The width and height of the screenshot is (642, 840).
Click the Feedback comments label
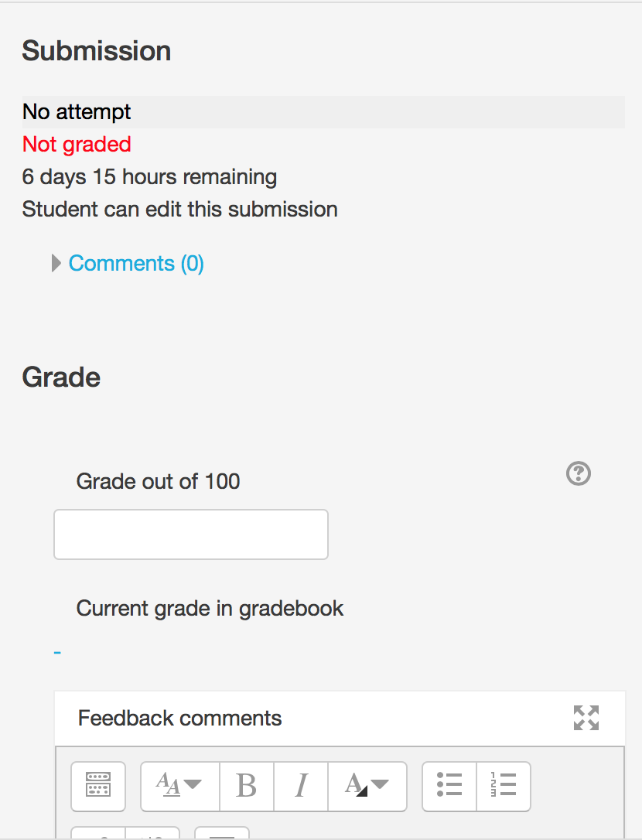[x=180, y=719]
